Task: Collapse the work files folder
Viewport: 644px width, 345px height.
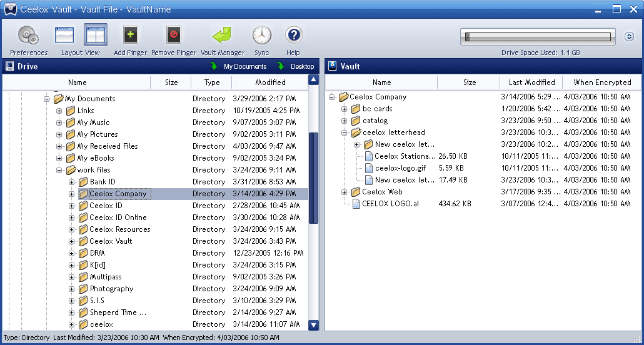Action: click(x=59, y=170)
